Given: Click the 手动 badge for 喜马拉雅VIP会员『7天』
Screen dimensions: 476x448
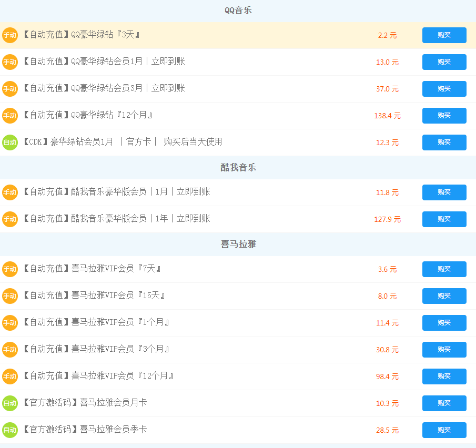Looking at the screenshot, I should click(x=10, y=269).
